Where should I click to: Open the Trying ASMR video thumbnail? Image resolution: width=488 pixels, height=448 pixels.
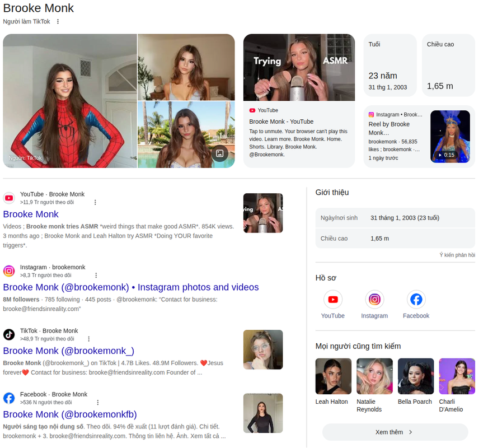(x=299, y=67)
